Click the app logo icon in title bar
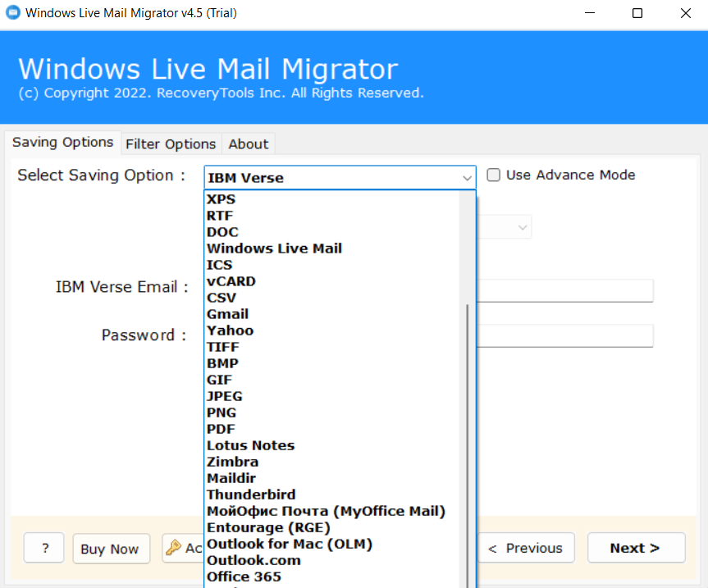 tap(12, 12)
